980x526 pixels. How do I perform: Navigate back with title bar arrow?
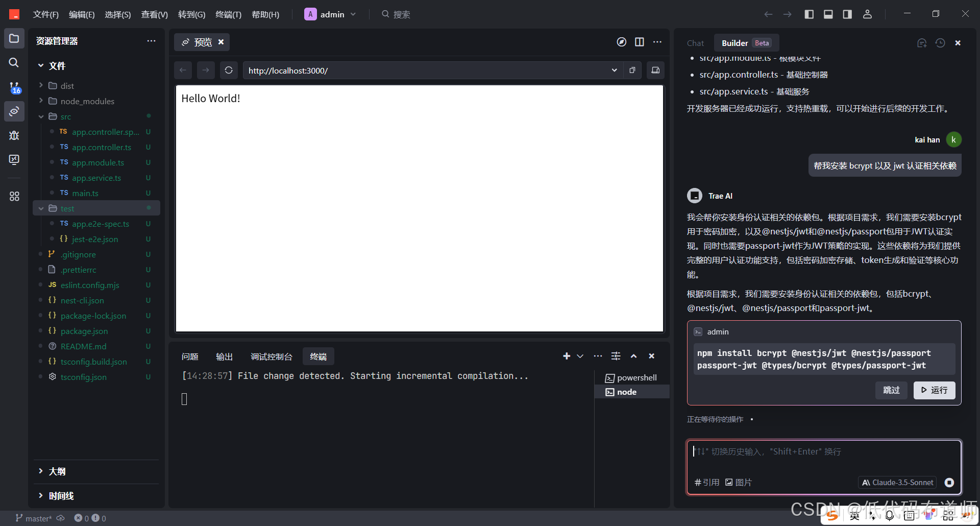pos(768,14)
